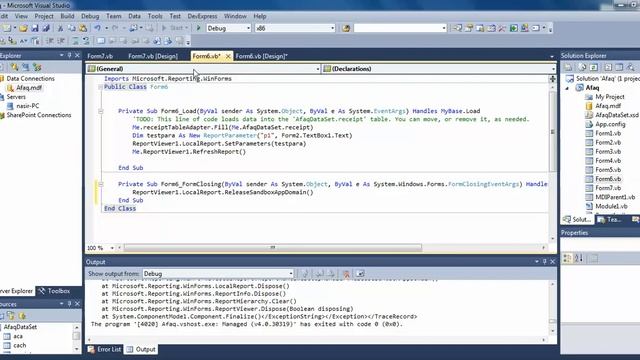This screenshot has width=640, height=360.
Task: Toggle word wrap icon in Output toolbar
Action: (360, 274)
